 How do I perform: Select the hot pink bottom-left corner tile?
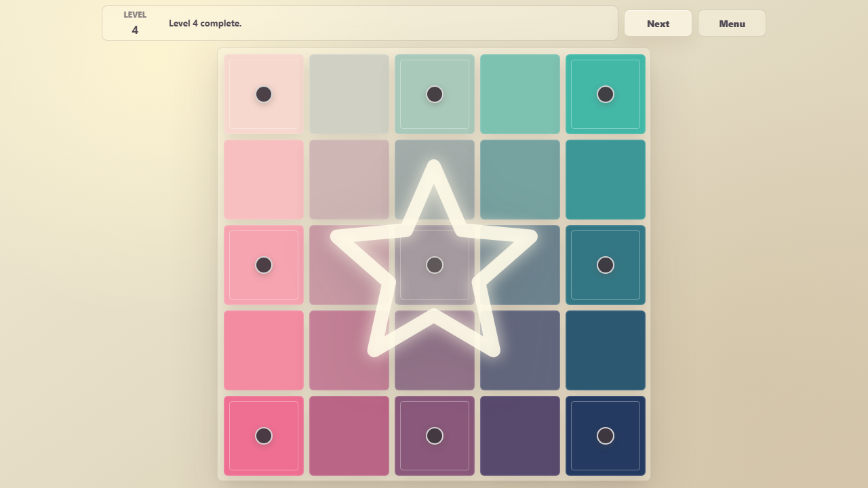[x=264, y=436]
